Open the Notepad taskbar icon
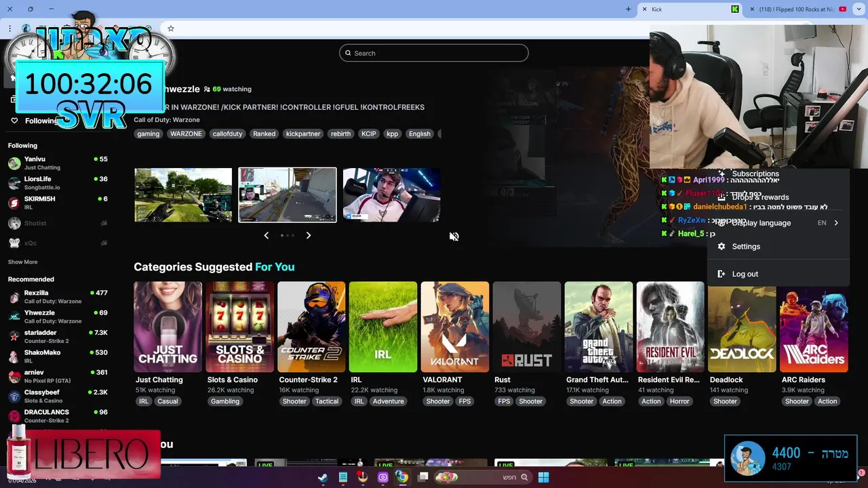Image resolution: width=868 pixels, height=488 pixels. [x=343, y=477]
